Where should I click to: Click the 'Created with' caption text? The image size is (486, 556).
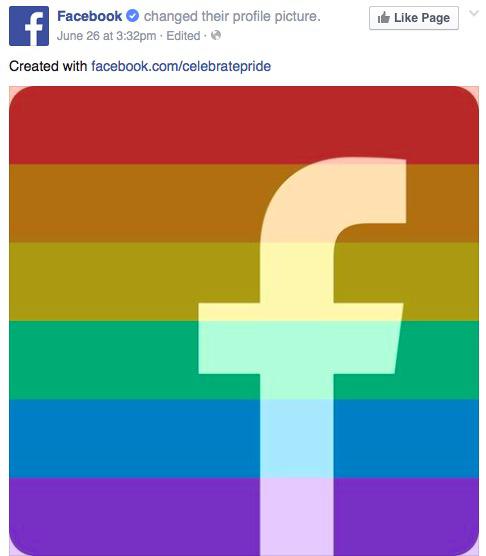[48, 66]
